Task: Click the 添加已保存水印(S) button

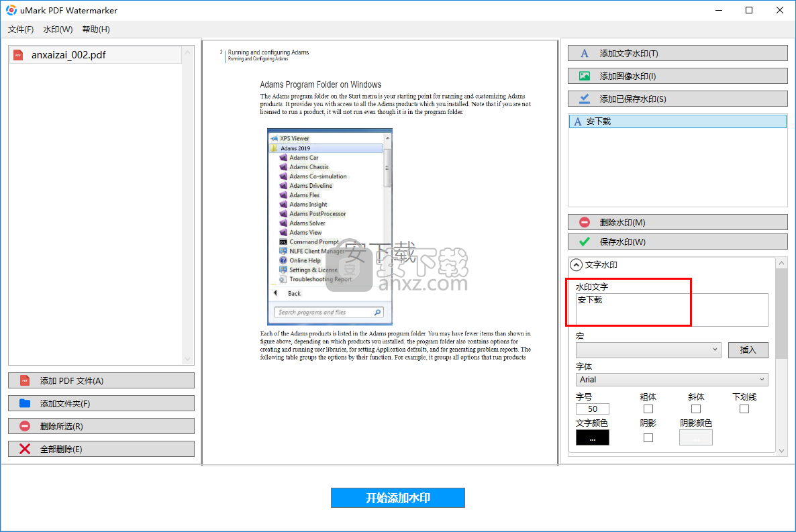Action: pyautogui.click(x=677, y=99)
